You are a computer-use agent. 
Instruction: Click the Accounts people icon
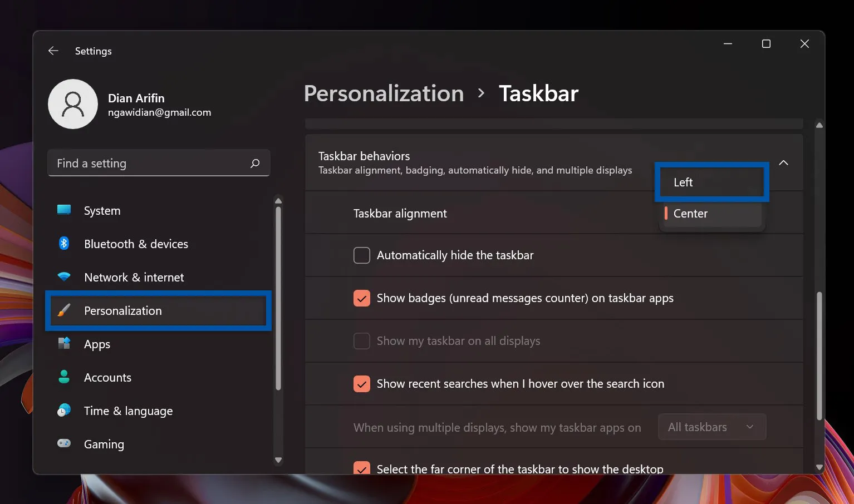point(63,377)
